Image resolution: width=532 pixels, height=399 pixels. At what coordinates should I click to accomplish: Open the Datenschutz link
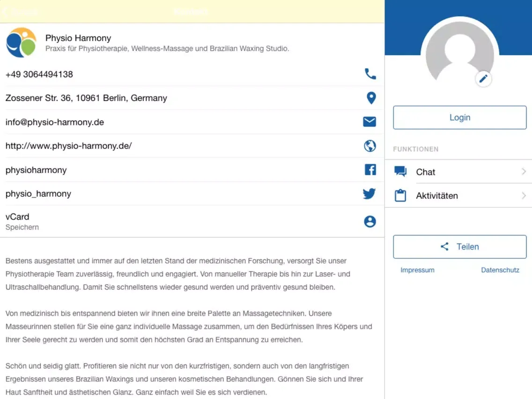click(500, 270)
